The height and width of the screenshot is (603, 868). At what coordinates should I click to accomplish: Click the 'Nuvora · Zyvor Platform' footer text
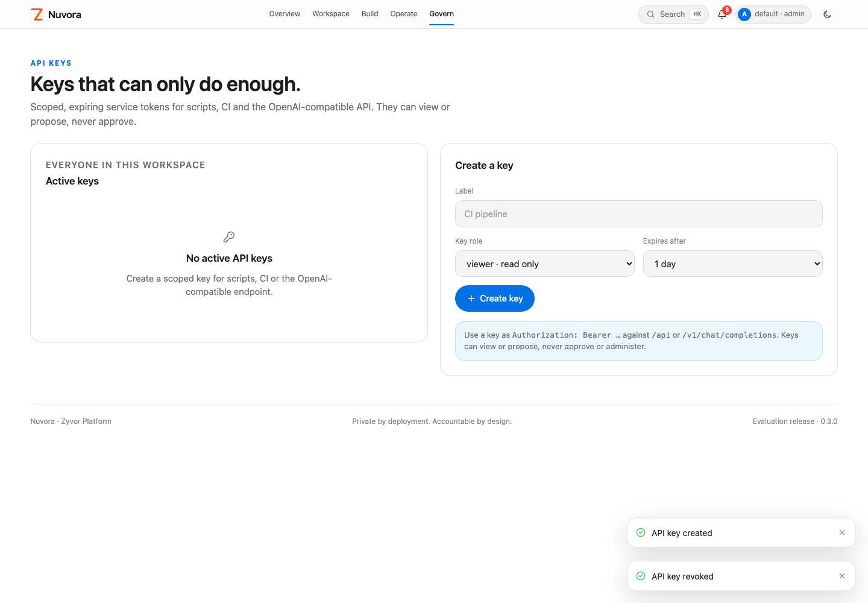(71, 421)
